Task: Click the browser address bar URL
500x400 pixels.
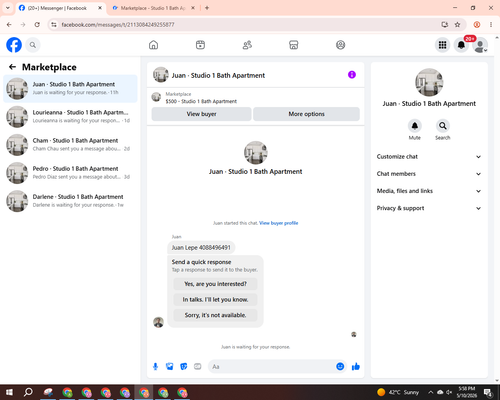Action: (x=118, y=25)
